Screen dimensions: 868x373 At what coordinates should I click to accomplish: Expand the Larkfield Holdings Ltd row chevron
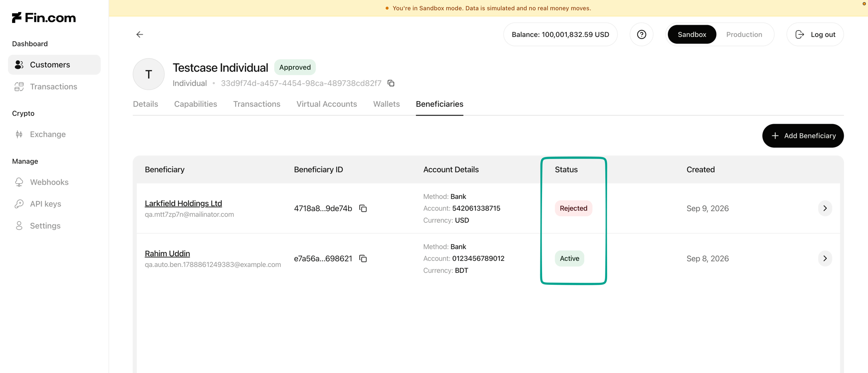pyautogui.click(x=825, y=208)
